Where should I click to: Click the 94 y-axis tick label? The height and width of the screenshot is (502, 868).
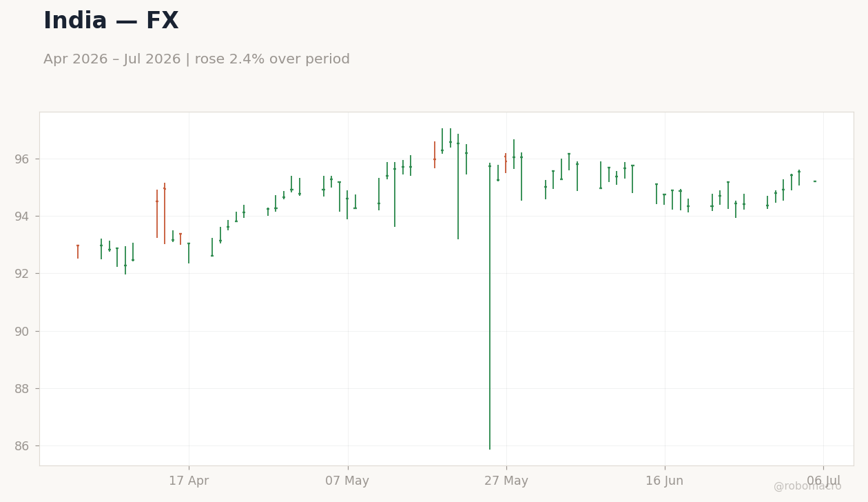coord(21,217)
